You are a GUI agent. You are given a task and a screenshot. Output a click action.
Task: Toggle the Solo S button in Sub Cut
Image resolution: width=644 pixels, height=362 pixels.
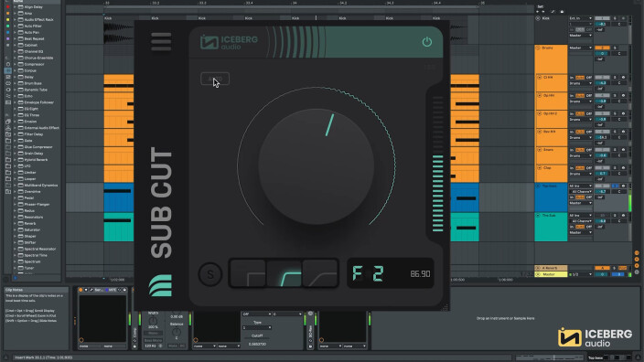(210, 274)
